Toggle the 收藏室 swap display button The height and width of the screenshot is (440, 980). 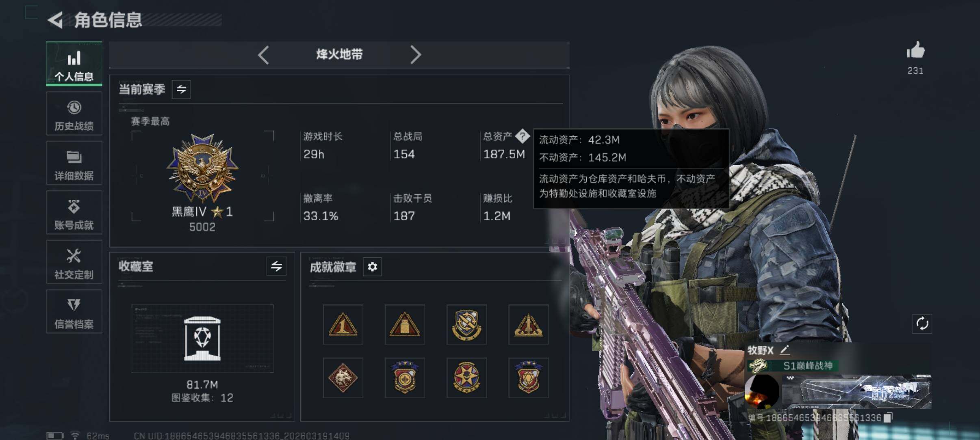point(276,266)
